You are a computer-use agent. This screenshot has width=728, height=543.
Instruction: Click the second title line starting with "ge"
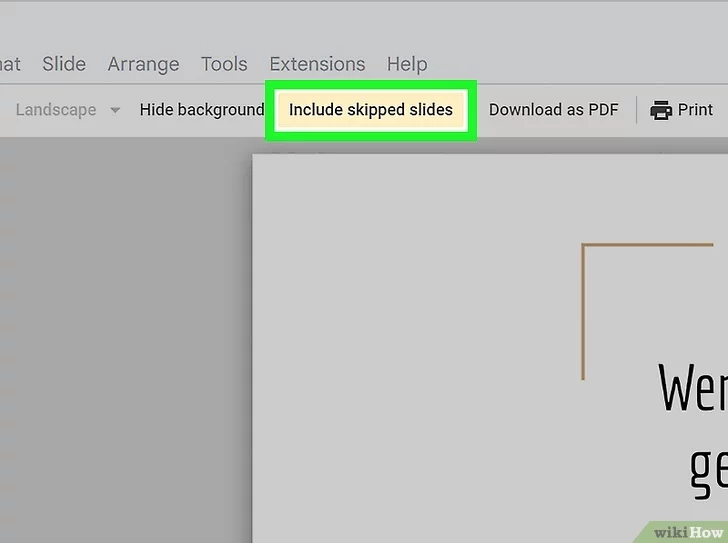(x=708, y=468)
